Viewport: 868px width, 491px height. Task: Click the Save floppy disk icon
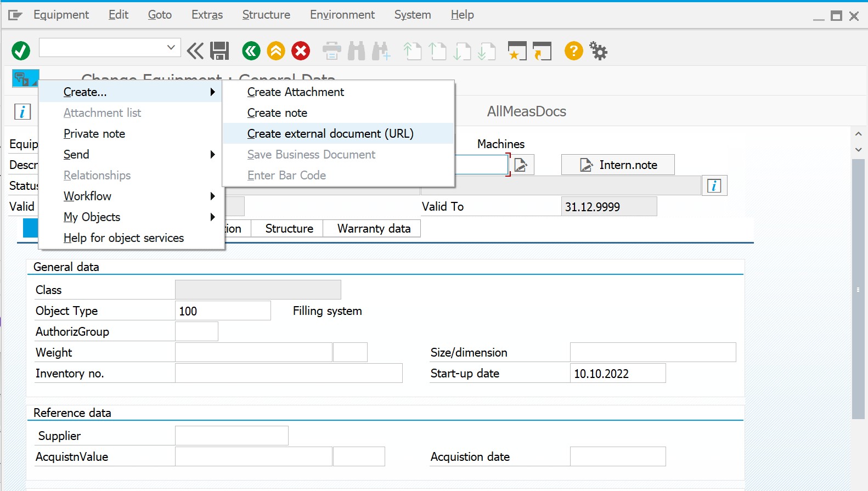[x=219, y=51]
